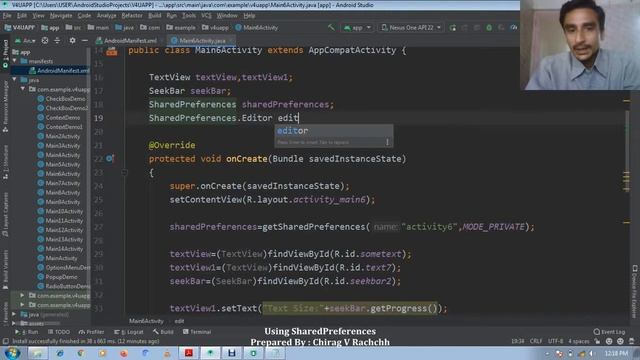
Task: Click the floppy disk taskbar icon
Action: [x=231, y=353]
